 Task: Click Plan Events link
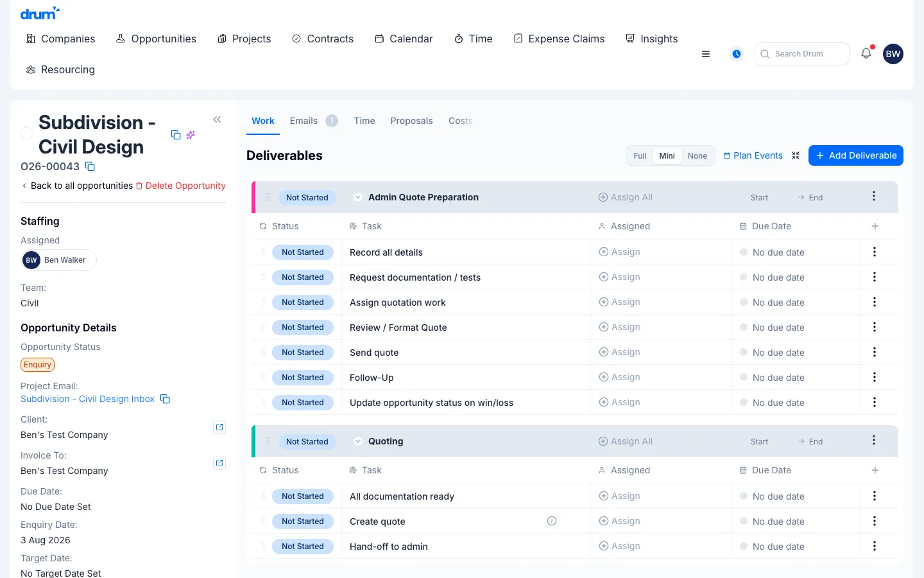click(x=753, y=155)
